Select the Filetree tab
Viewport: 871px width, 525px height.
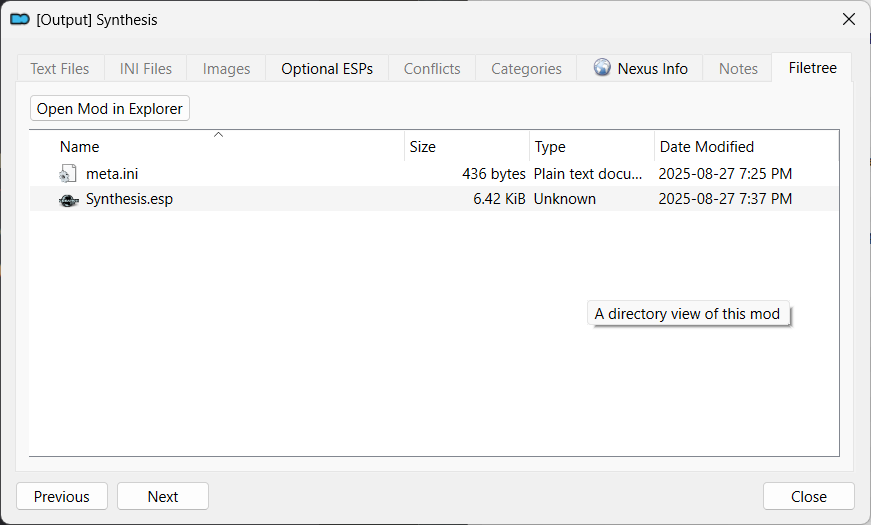[x=812, y=68]
